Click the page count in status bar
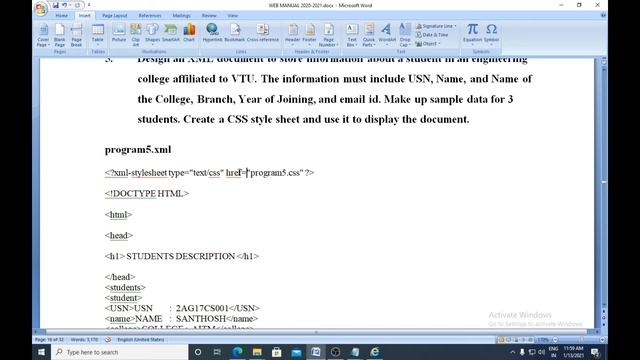The image size is (640, 360). pos(49,340)
